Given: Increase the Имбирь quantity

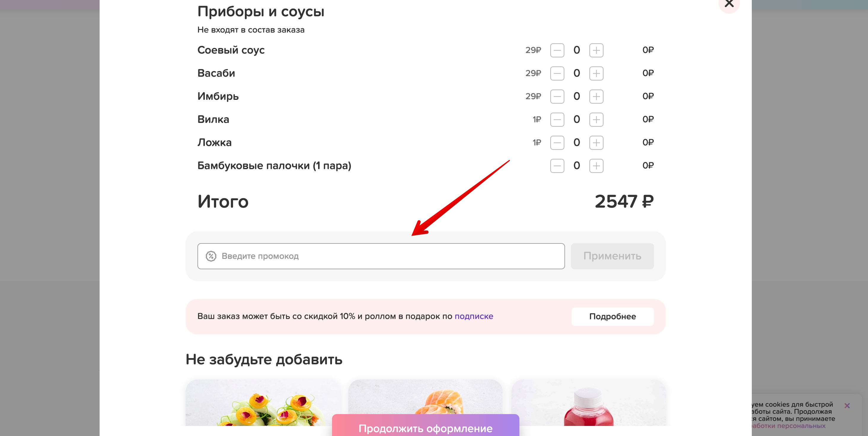Looking at the screenshot, I should coord(596,96).
